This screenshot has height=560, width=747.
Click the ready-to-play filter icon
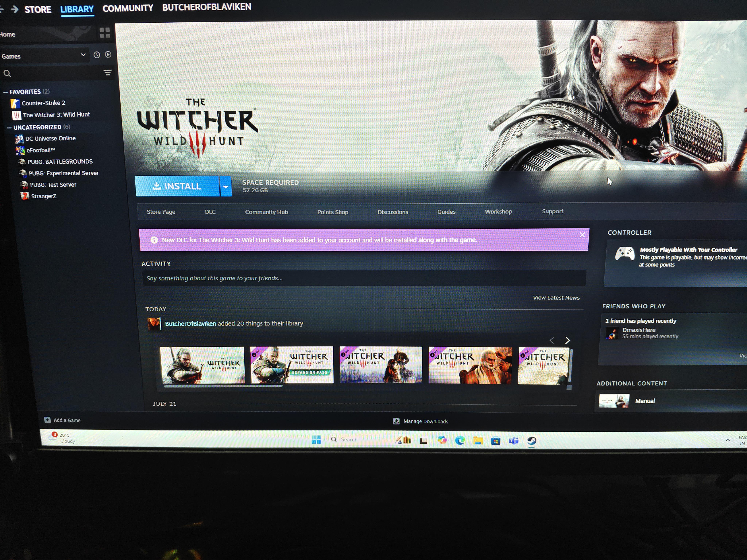click(x=108, y=54)
